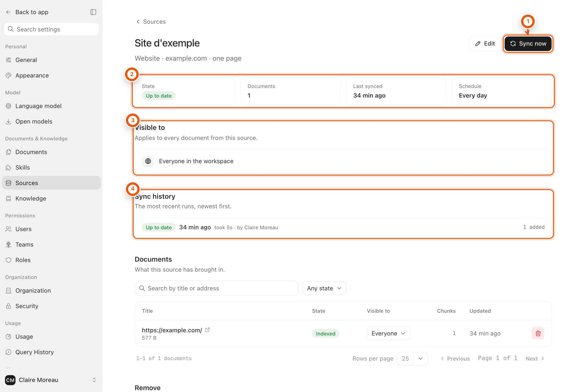Open Query History

tap(51, 352)
